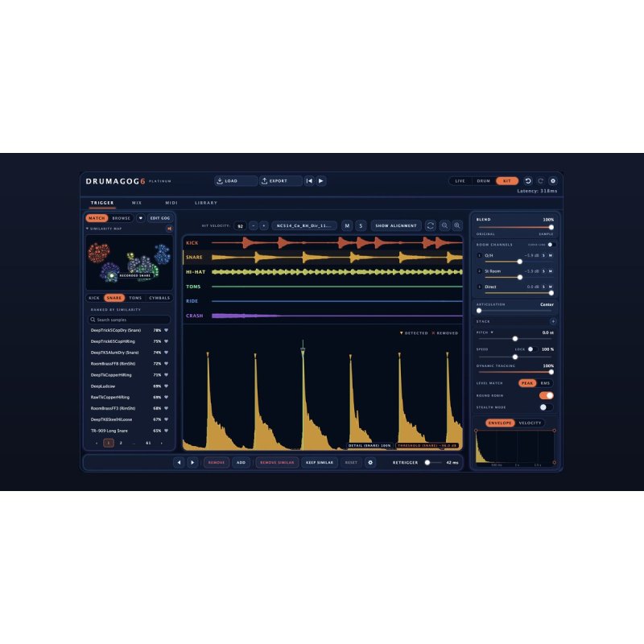
Task: Open settings gear next to Kit mode
Action: tap(553, 180)
